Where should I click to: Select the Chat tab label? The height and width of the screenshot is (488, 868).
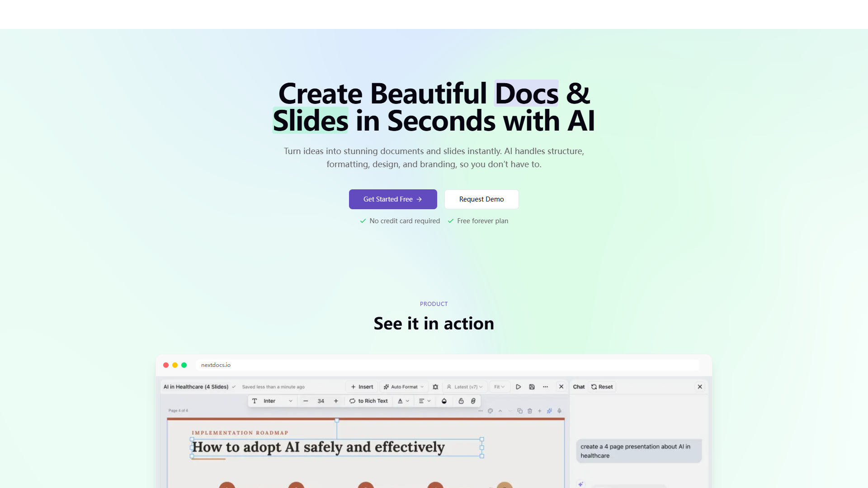click(579, 387)
